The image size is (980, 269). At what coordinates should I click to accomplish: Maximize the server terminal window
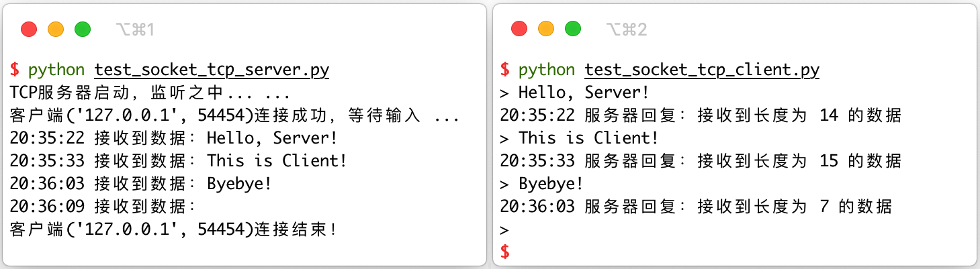tap(83, 30)
